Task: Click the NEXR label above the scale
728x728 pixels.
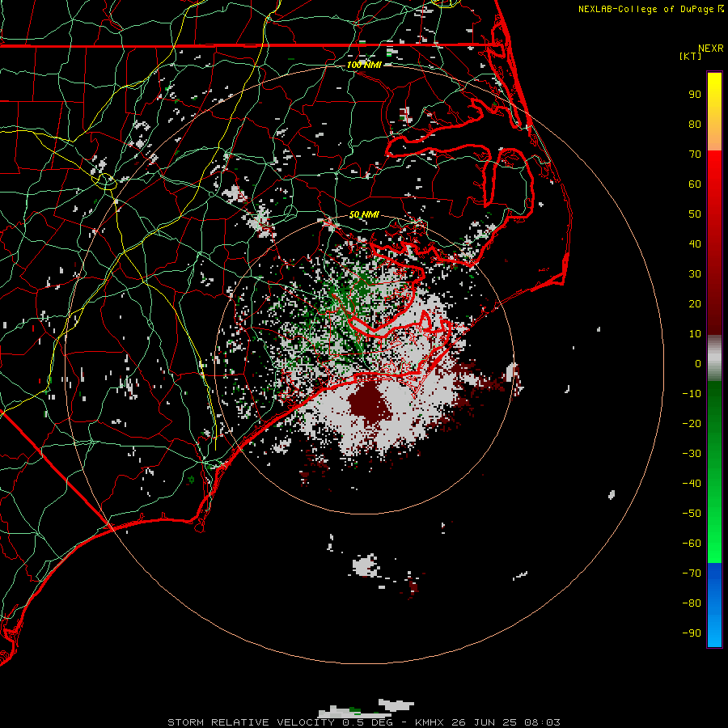Action: pos(711,49)
